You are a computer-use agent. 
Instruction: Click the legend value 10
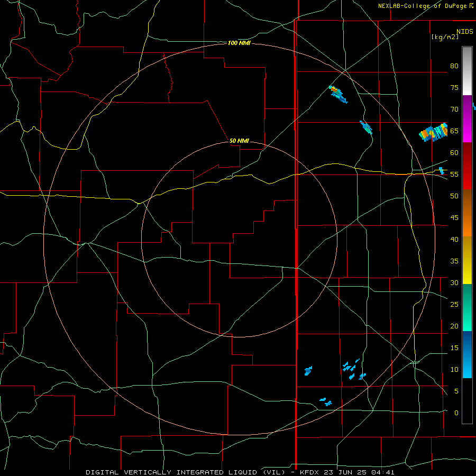tap(454, 370)
